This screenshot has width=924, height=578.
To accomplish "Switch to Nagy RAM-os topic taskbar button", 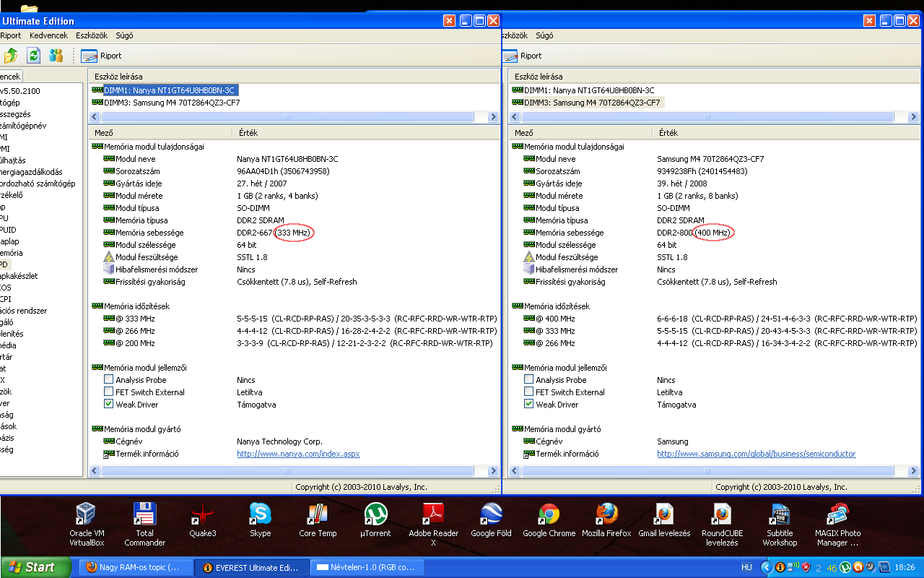I will (136, 567).
